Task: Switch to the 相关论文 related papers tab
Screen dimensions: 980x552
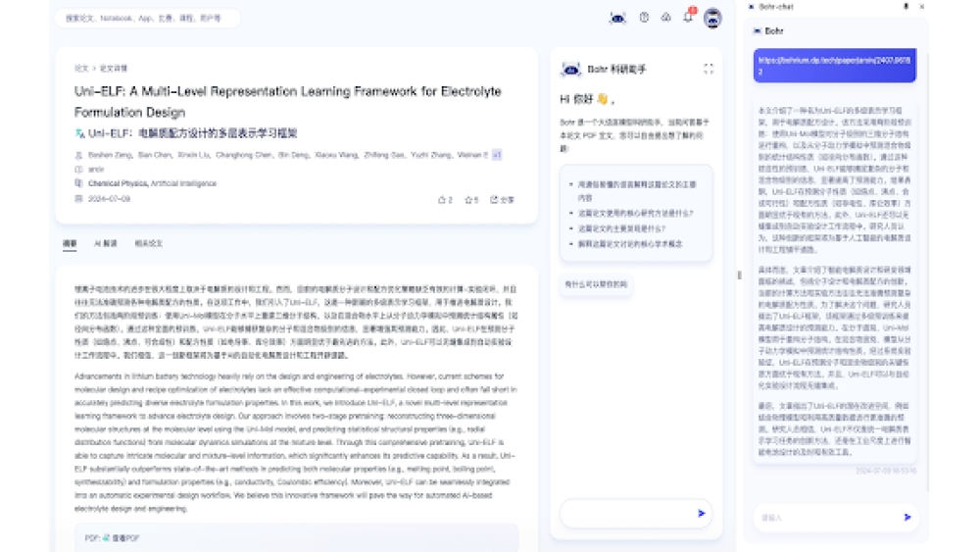Action: (x=148, y=243)
